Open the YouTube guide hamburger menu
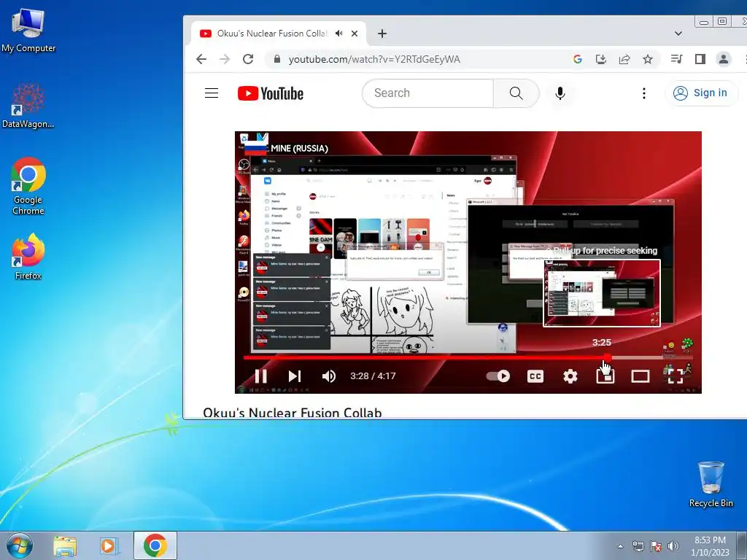This screenshot has width=747, height=560. [x=212, y=93]
